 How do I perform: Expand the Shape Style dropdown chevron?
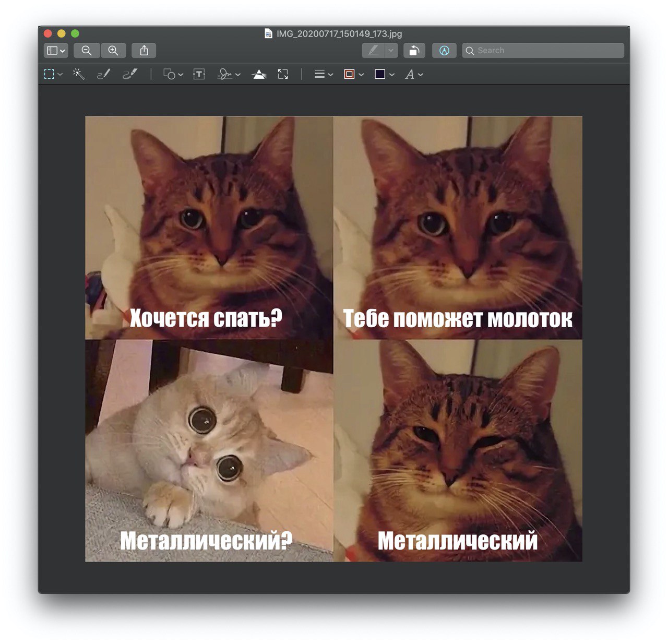click(331, 75)
